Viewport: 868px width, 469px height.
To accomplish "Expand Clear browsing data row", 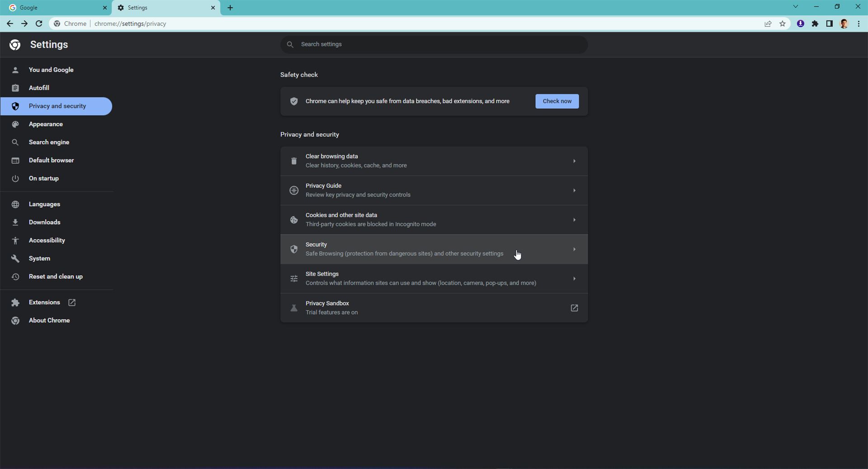I will coord(434,161).
